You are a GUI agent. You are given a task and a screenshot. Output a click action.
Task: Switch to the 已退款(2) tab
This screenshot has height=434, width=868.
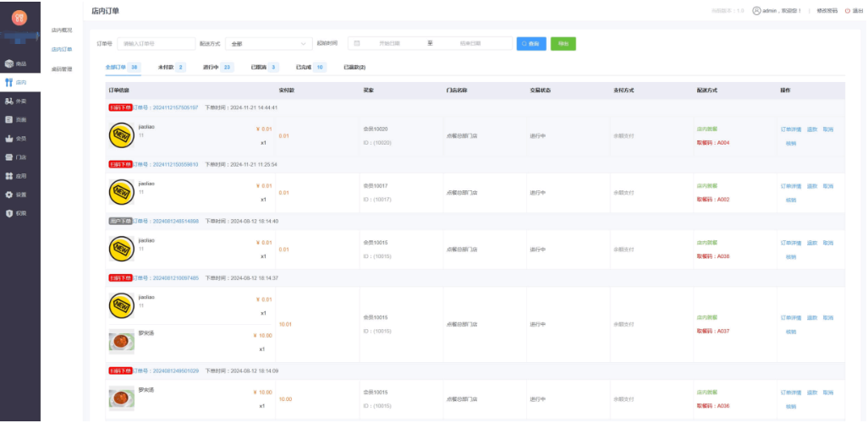354,67
